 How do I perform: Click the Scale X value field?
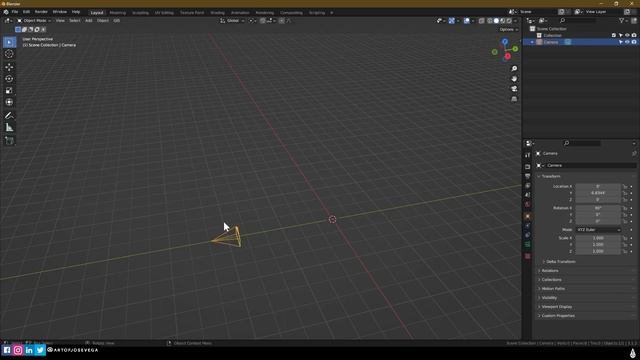click(x=598, y=238)
